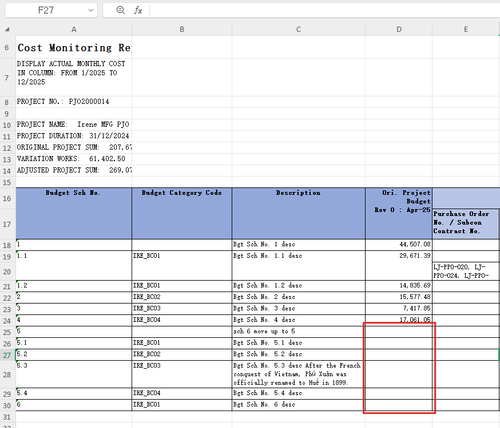Select the IRE_BC04 cell in row 24
This screenshot has height=428, width=500.
pos(182,320)
